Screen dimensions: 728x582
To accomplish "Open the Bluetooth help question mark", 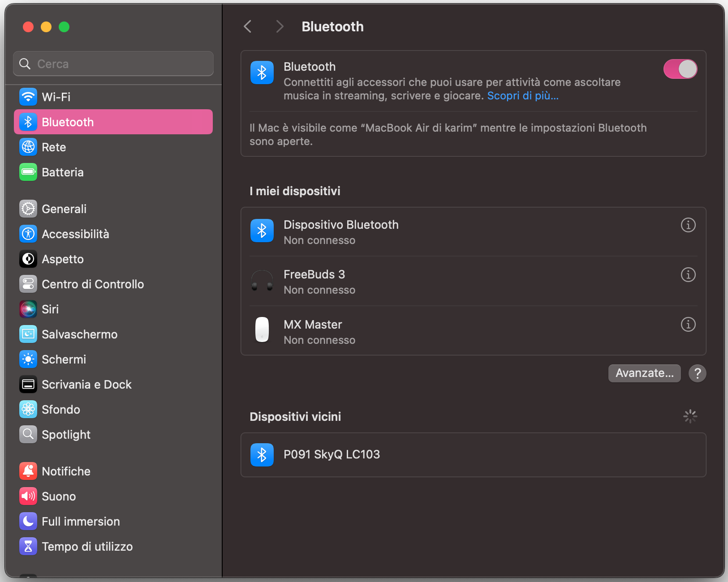I will pos(697,373).
